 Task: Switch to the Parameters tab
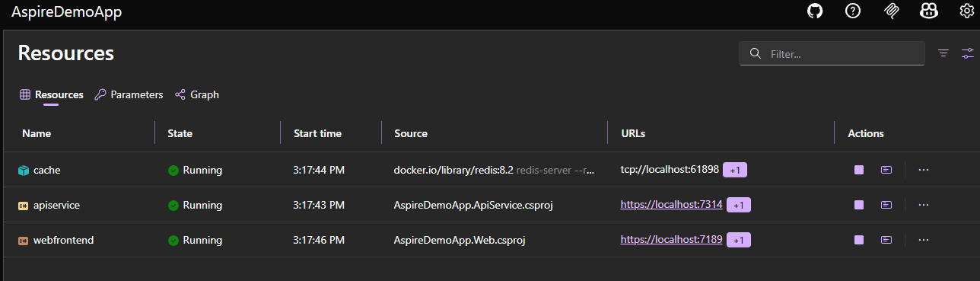129,94
